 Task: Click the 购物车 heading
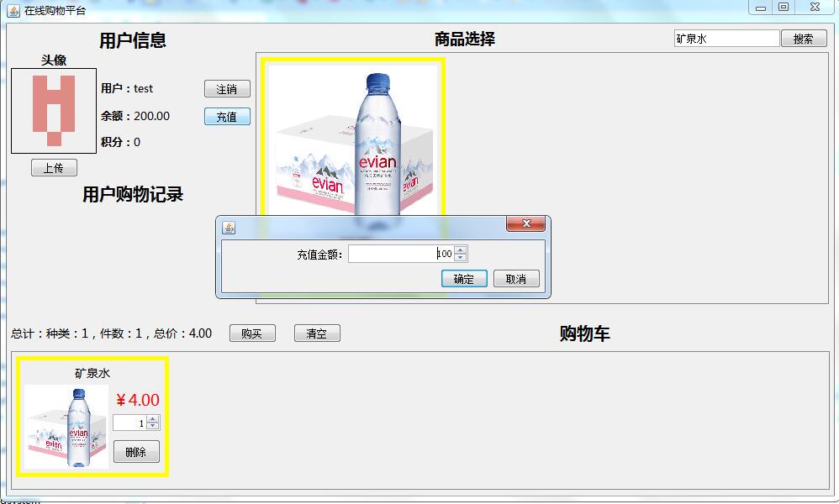(584, 333)
